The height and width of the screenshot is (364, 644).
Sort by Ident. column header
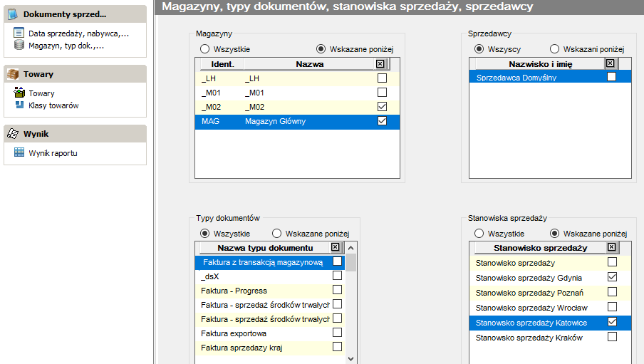point(222,64)
